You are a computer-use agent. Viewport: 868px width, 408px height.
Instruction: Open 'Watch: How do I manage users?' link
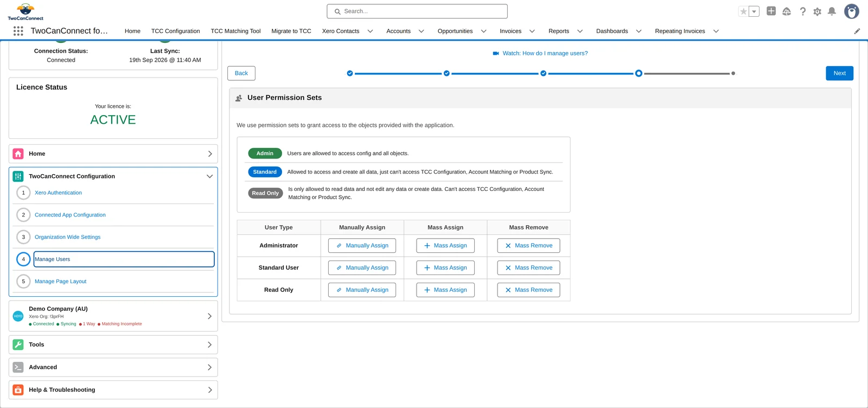(545, 53)
